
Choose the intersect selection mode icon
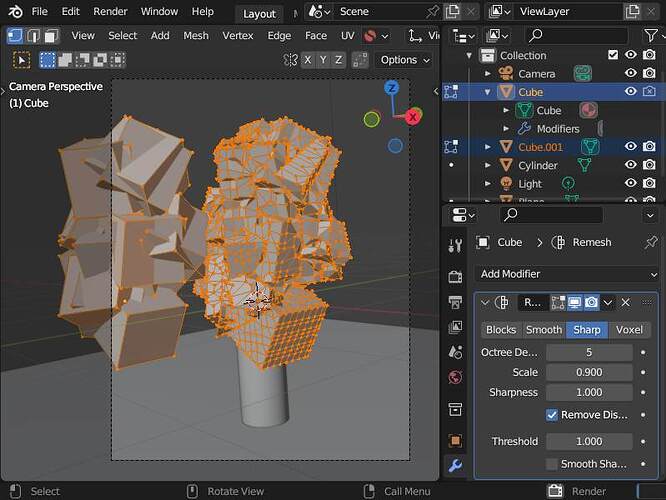(x=117, y=60)
